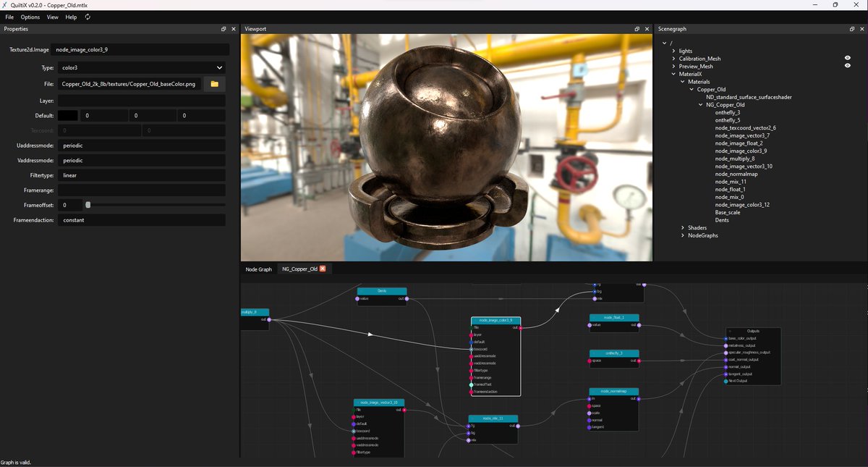Click out port of node_image_color3_9

click(x=520, y=327)
